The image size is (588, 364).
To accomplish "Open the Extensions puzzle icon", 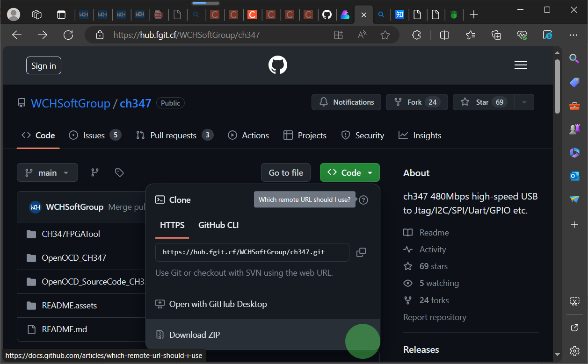I will [x=416, y=35].
